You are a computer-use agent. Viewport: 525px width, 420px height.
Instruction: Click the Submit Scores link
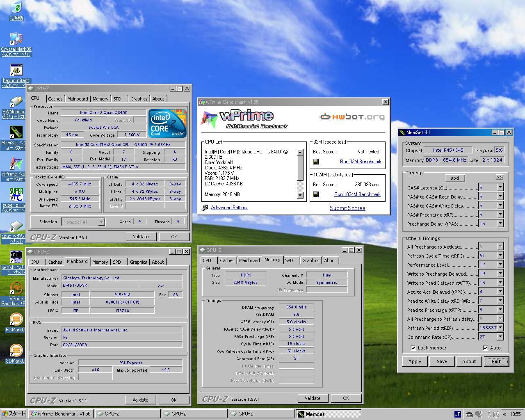coord(347,208)
